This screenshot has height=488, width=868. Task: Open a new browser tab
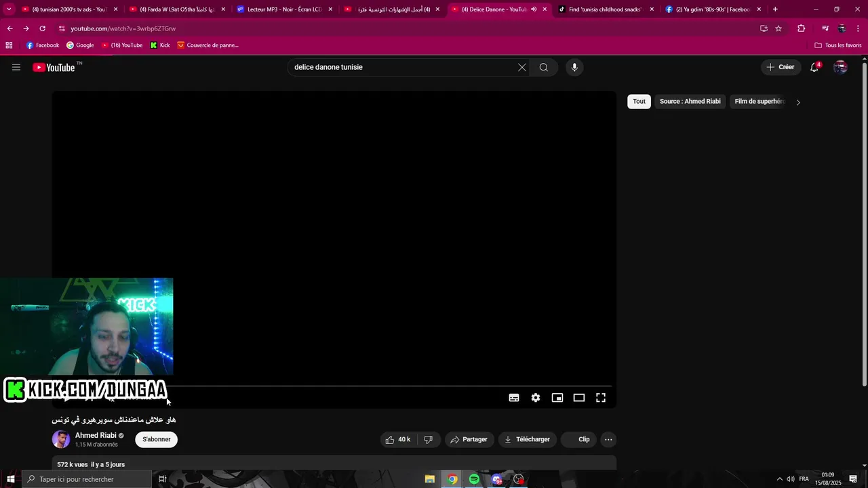point(775,9)
